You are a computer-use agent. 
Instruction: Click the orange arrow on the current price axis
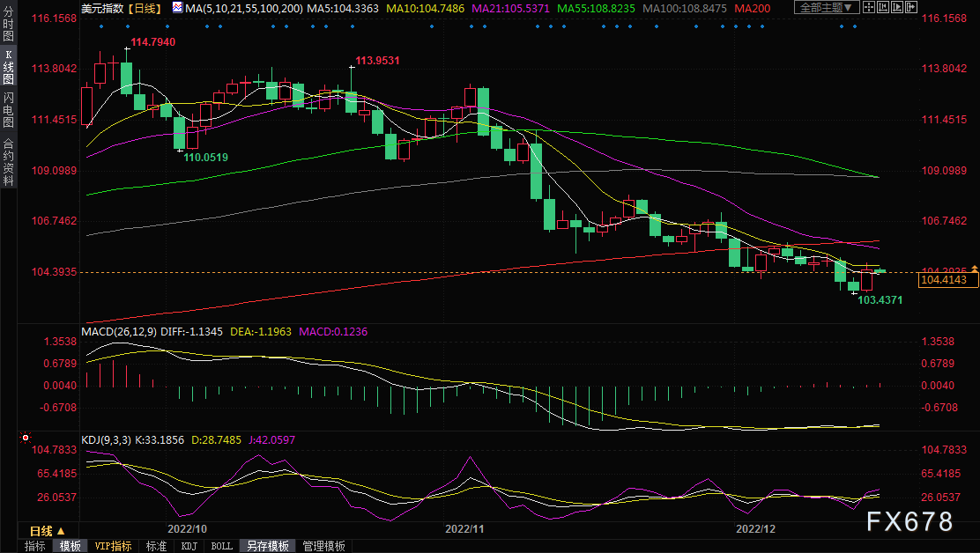974,269
